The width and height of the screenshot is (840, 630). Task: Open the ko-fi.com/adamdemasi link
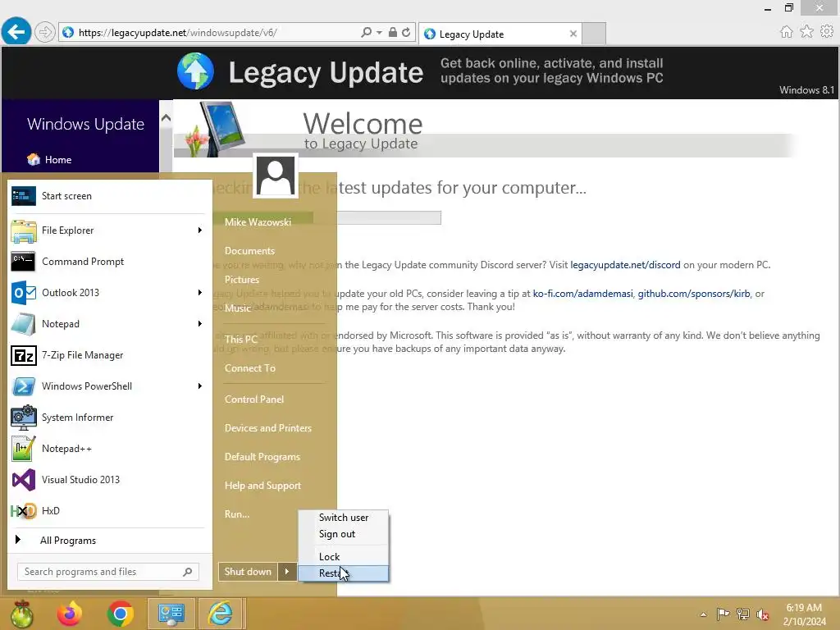coord(583,294)
